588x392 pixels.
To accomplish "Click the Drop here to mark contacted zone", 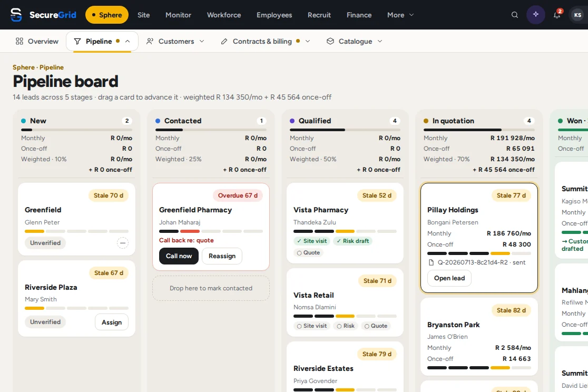I will (x=211, y=288).
